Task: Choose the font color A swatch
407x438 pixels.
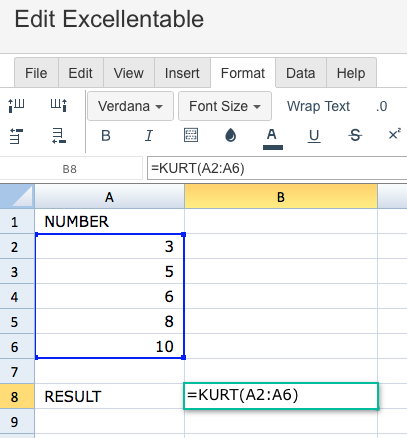Action: click(x=273, y=138)
